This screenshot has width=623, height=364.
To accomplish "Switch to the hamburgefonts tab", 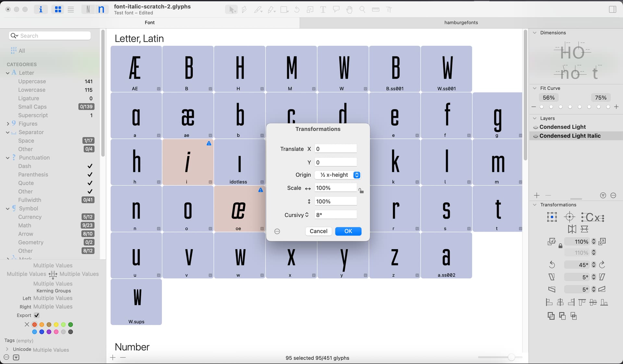I will 461,22.
